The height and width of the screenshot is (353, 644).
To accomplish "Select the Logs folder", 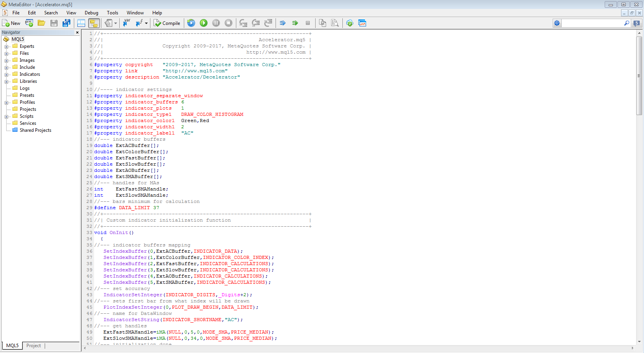I will tap(24, 88).
